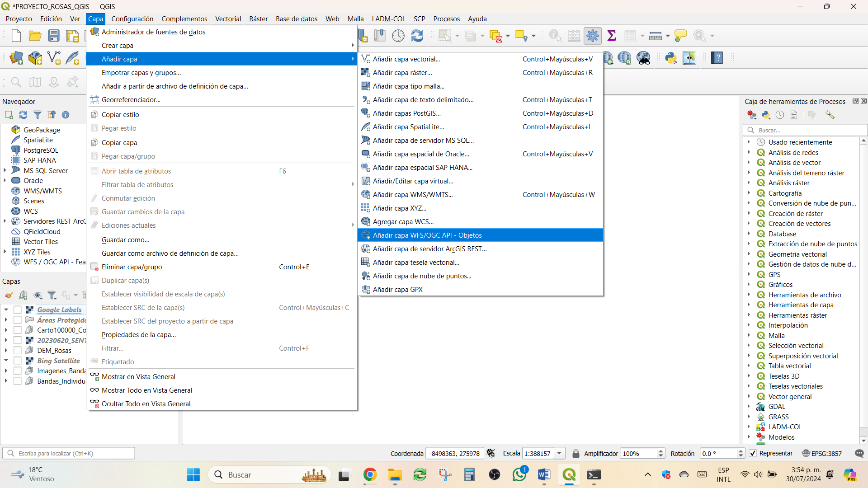Open layer styling brush icon in Capas
This screenshot has height=488, width=868.
tap(9, 296)
